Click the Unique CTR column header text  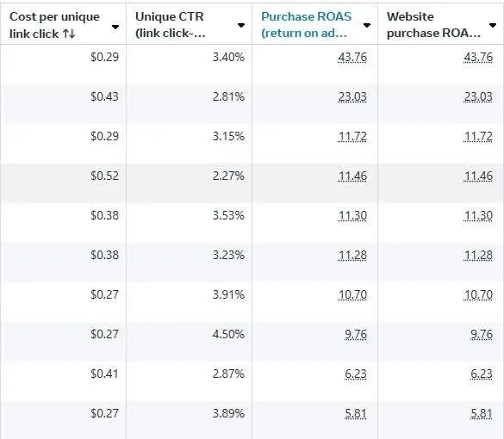click(170, 25)
